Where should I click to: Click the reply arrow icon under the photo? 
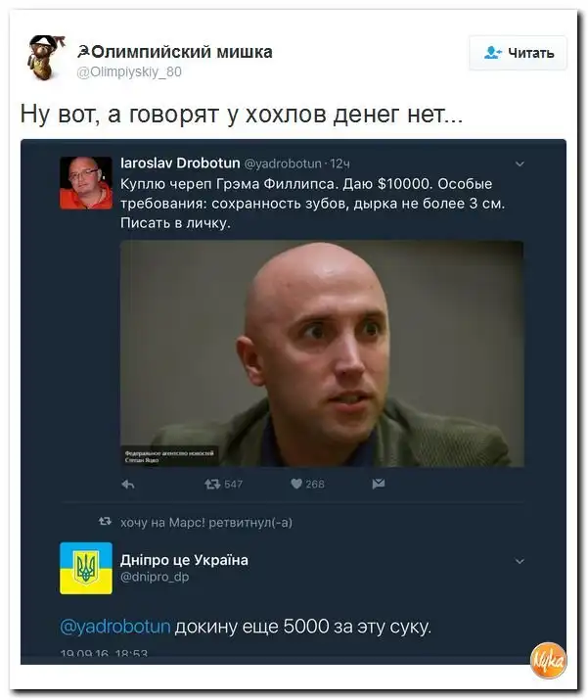point(128,484)
